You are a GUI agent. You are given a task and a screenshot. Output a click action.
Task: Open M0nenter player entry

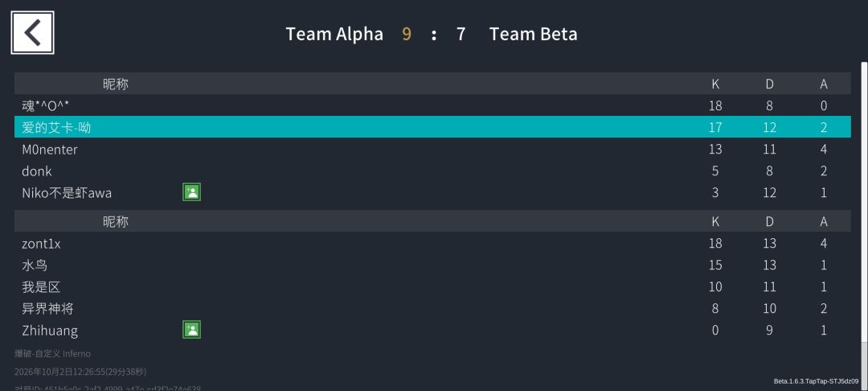click(x=432, y=149)
